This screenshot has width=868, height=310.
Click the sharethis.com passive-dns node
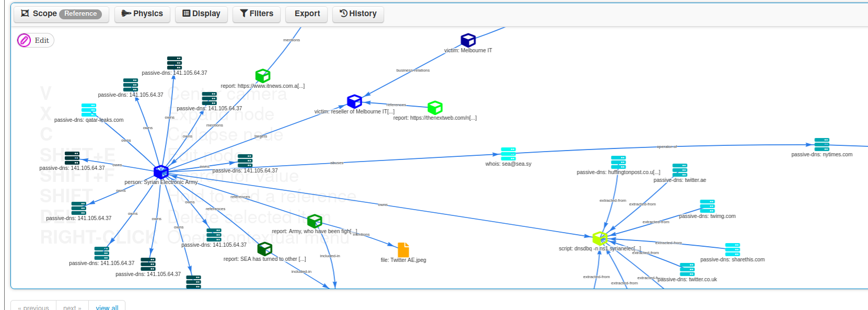[x=732, y=250]
